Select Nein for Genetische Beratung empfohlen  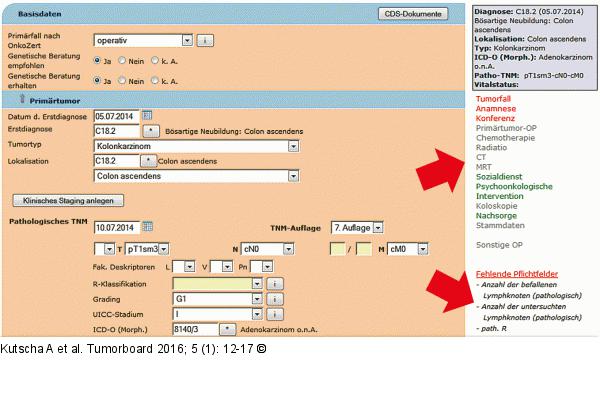point(122,60)
